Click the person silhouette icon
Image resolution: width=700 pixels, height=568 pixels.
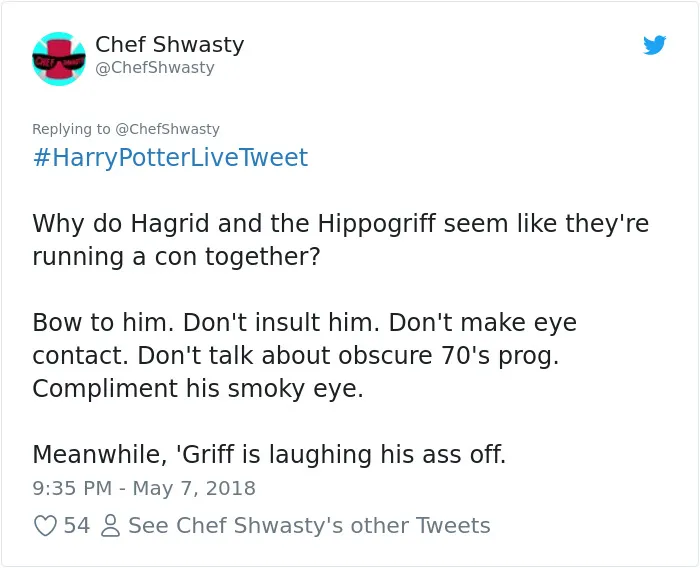pyautogui.click(x=110, y=525)
